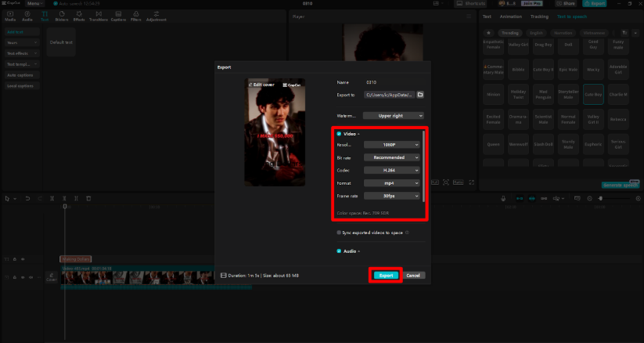
Task: Expand the Text templates section
Action: click(x=22, y=64)
